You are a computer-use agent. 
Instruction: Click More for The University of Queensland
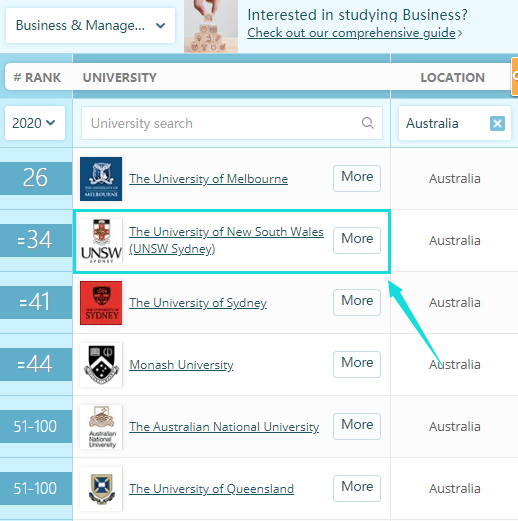pyautogui.click(x=357, y=488)
